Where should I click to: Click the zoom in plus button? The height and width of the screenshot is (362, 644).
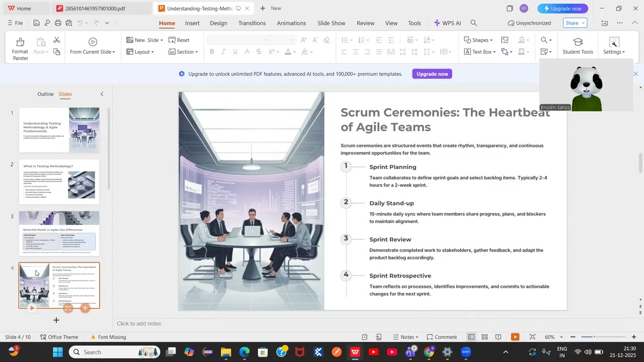tap(634, 337)
